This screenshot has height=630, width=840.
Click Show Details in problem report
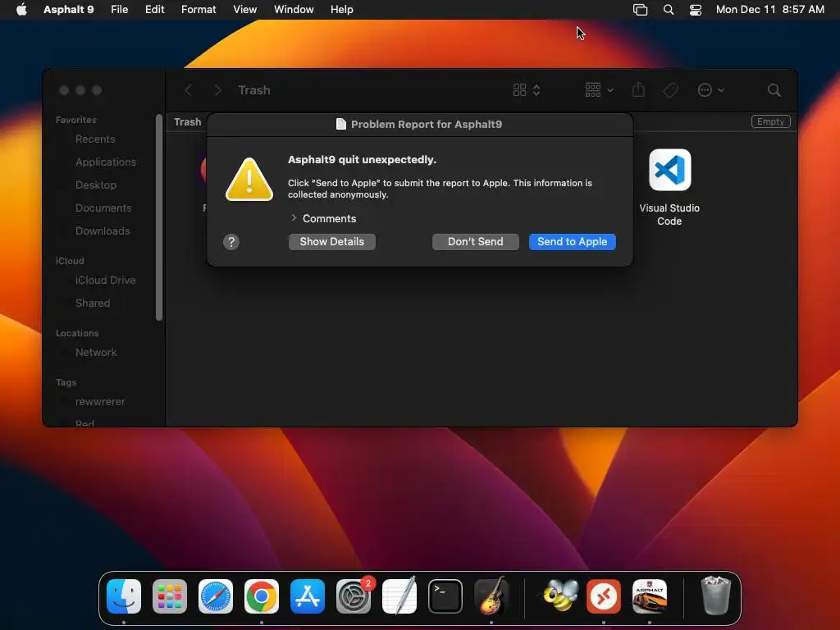331,242
